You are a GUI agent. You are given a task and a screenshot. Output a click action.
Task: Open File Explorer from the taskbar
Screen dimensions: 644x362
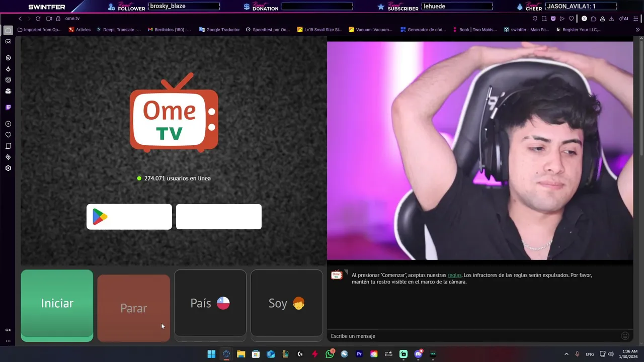241,354
